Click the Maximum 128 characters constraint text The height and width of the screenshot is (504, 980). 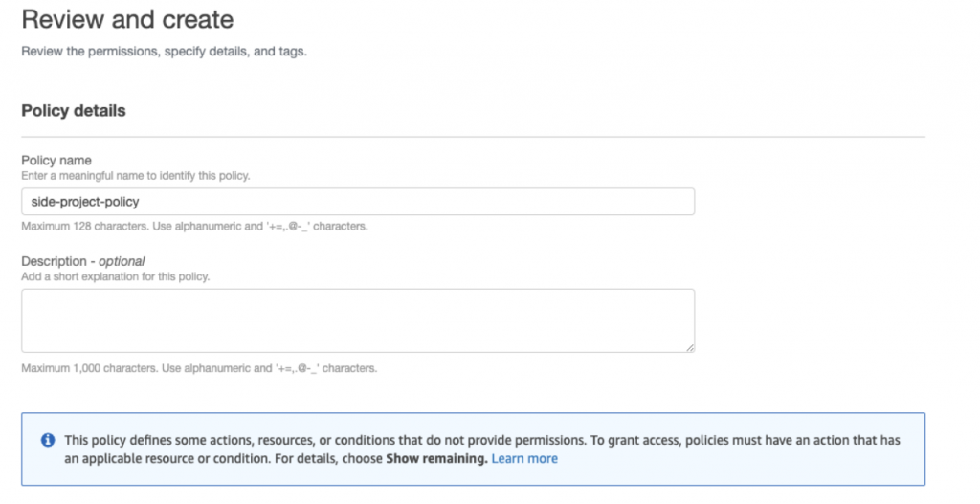click(x=194, y=227)
